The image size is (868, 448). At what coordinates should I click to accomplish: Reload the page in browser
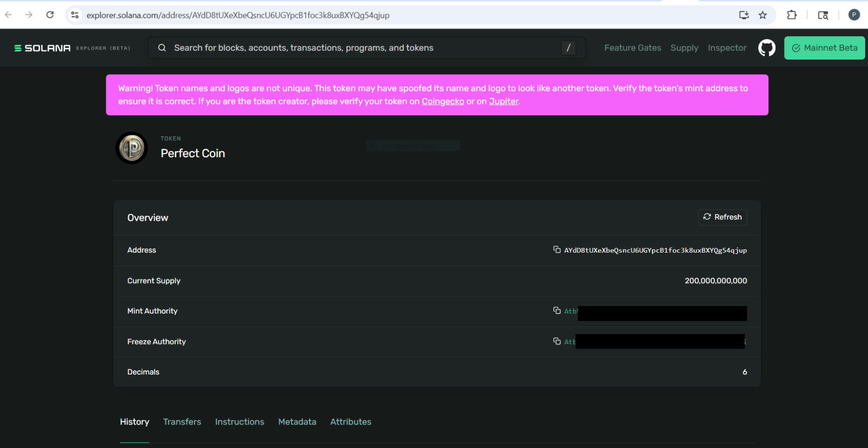[50, 15]
